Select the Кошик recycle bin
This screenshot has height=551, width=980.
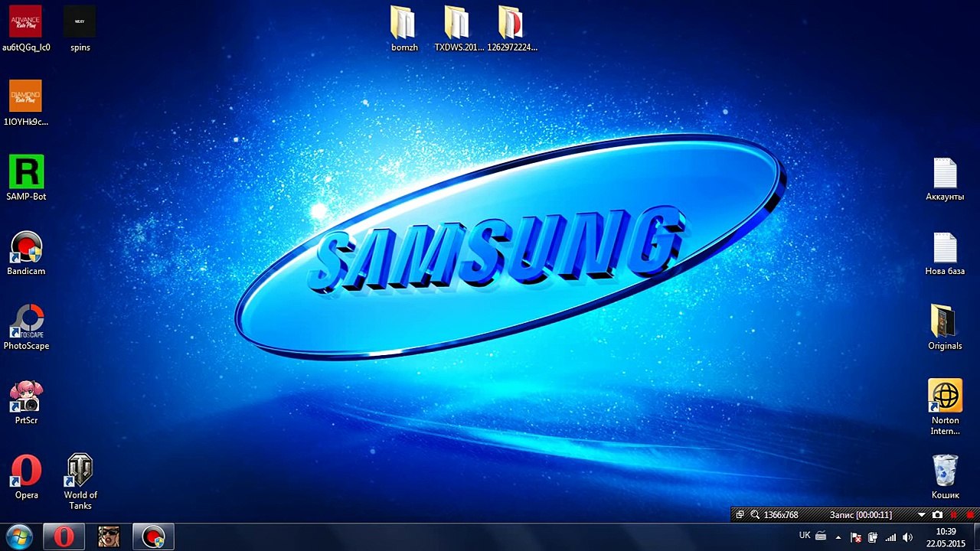coord(945,476)
